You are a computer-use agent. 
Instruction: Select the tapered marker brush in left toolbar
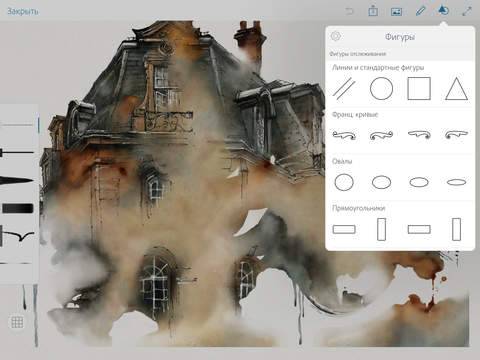[17, 181]
